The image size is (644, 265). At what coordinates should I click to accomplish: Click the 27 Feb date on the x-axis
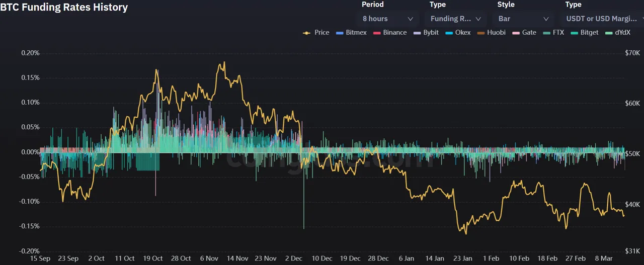[x=576, y=258]
